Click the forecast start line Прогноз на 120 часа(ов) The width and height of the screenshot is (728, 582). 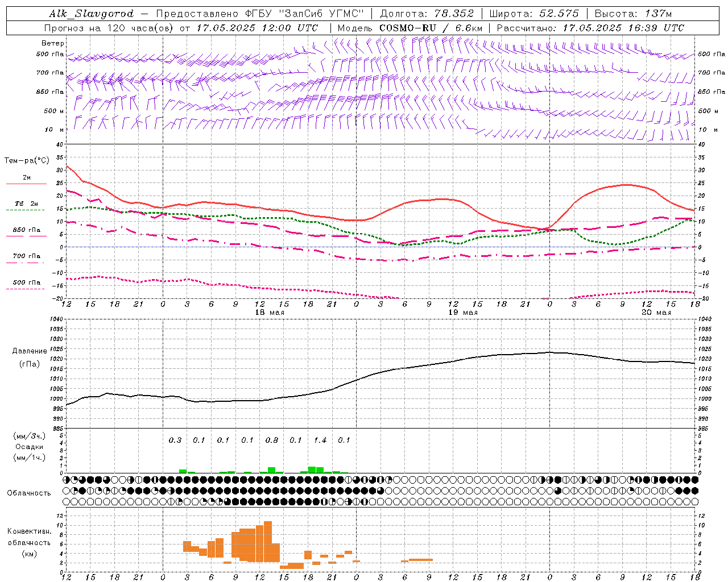[x=109, y=28]
